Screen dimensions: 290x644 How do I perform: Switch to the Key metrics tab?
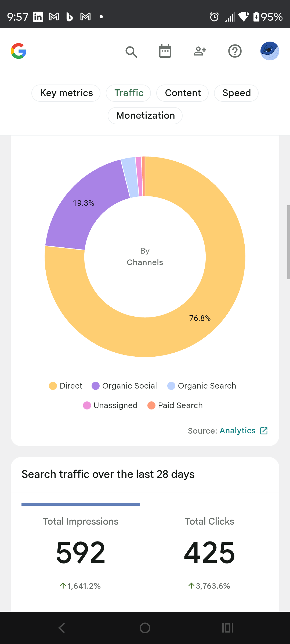click(x=66, y=93)
